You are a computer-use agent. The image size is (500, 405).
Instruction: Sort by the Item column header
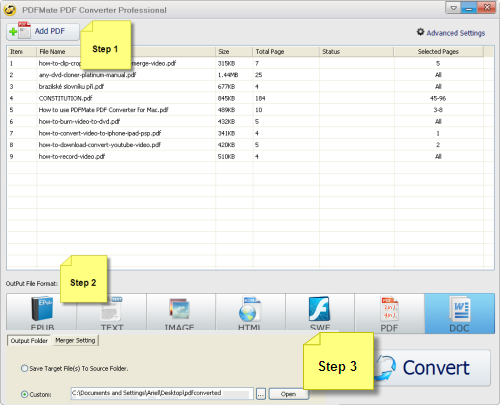pos(22,52)
